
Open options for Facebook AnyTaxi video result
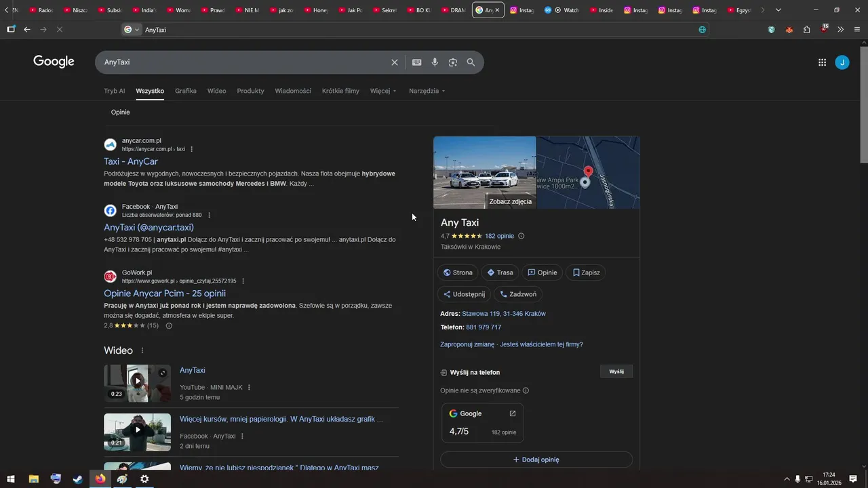(242, 436)
